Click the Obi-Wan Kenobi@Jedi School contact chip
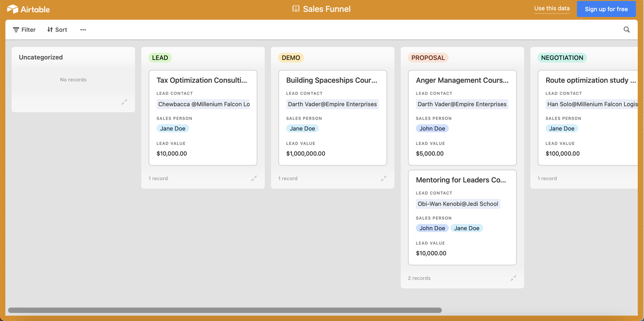This screenshot has width=644, height=321. [458, 204]
